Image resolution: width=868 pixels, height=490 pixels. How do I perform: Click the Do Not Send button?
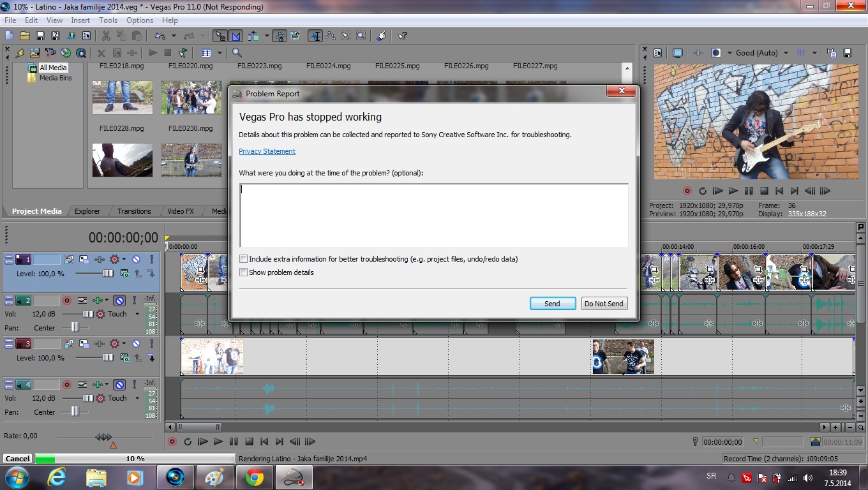(604, 304)
